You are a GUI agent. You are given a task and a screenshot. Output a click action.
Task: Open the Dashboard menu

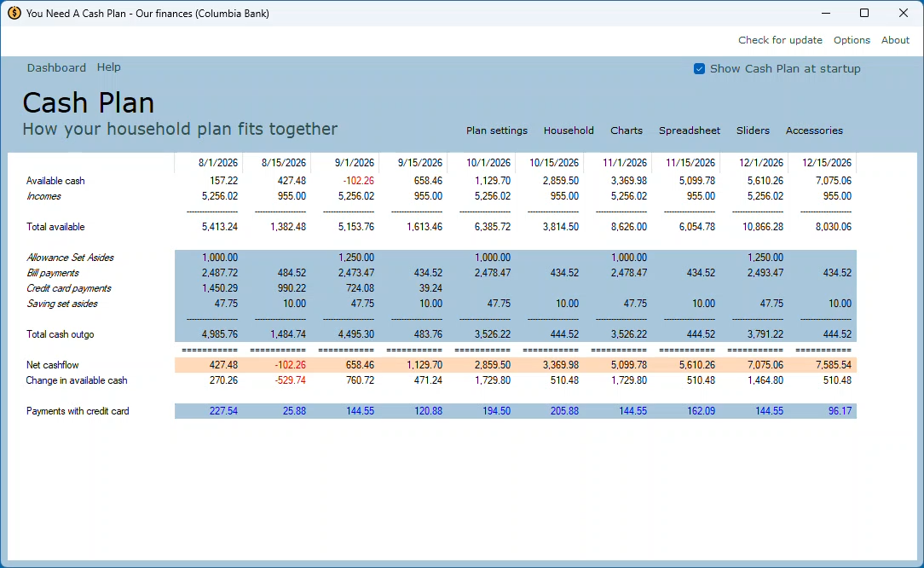tap(56, 68)
